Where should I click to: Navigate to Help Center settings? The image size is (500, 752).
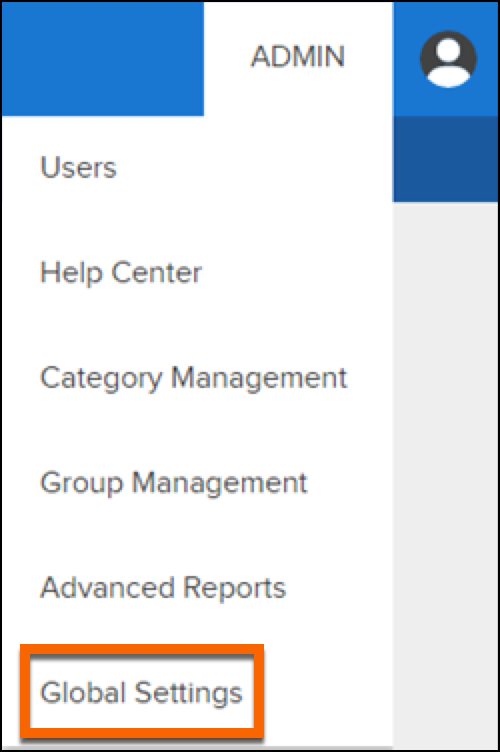click(x=121, y=272)
